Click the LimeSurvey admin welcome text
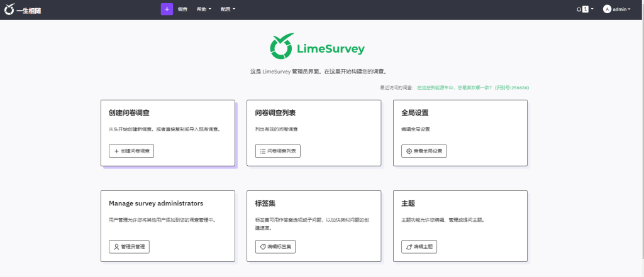Screen dimensions: 644x277 [319, 72]
